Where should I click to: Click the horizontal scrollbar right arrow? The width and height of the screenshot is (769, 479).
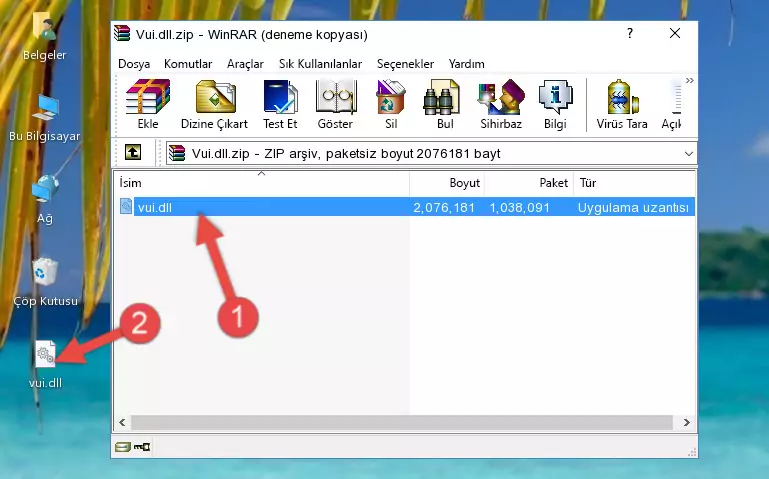pos(687,422)
